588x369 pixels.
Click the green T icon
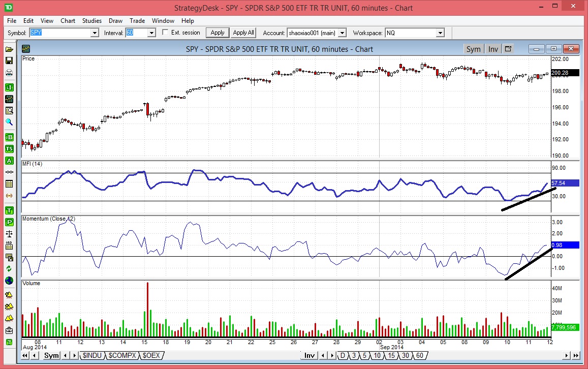pyautogui.click(x=9, y=211)
